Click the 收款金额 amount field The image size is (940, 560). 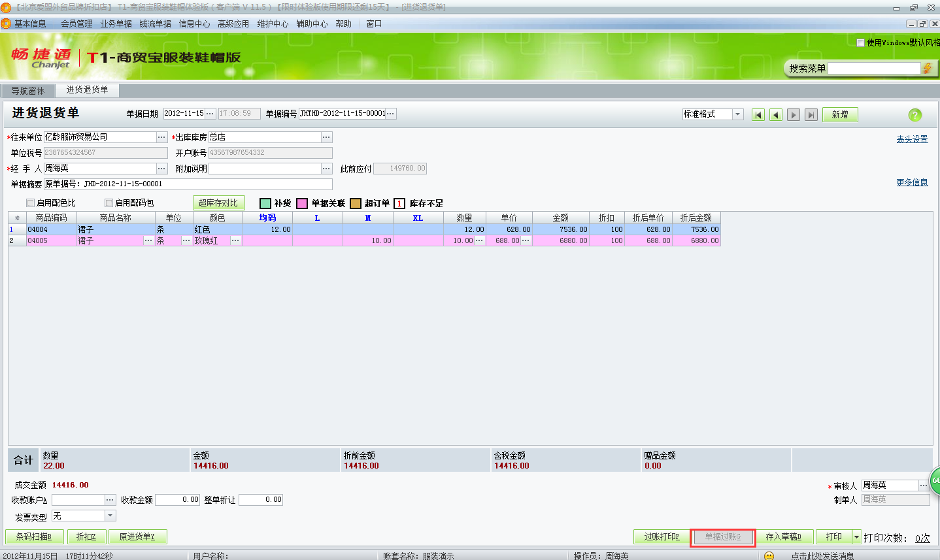click(x=177, y=500)
